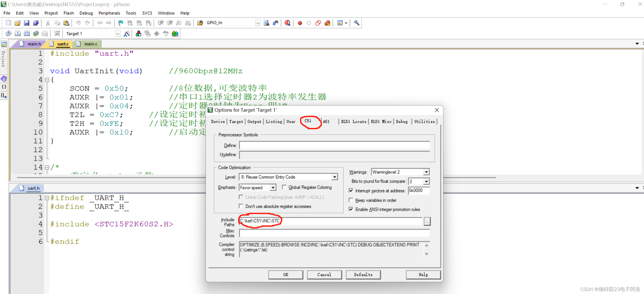Open the optimization Level dropdown
Viewport: 644px width, 294px height.
click(x=335, y=177)
